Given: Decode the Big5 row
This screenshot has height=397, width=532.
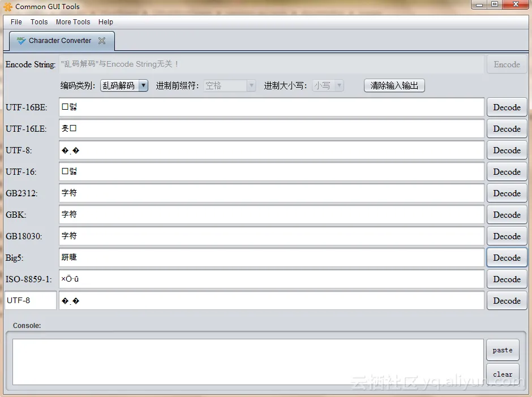Looking at the screenshot, I should click(507, 258).
